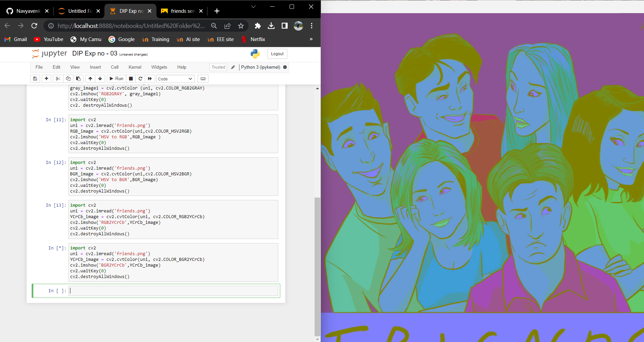Paste cells below icon
644x342 pixels.
[x=78, y=79]
